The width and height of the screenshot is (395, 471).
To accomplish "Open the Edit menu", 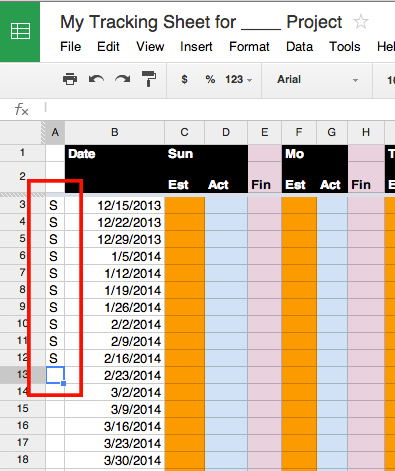I will 108,47.
